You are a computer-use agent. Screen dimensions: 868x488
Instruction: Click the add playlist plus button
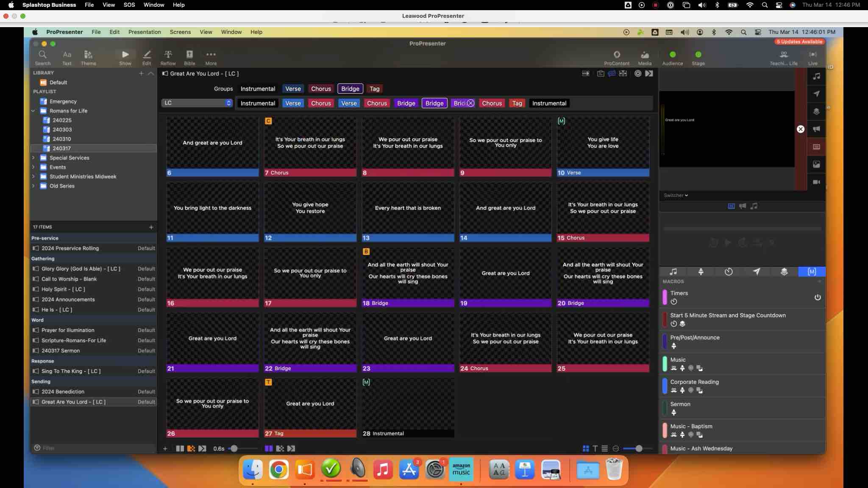click(x=142, y=73)
